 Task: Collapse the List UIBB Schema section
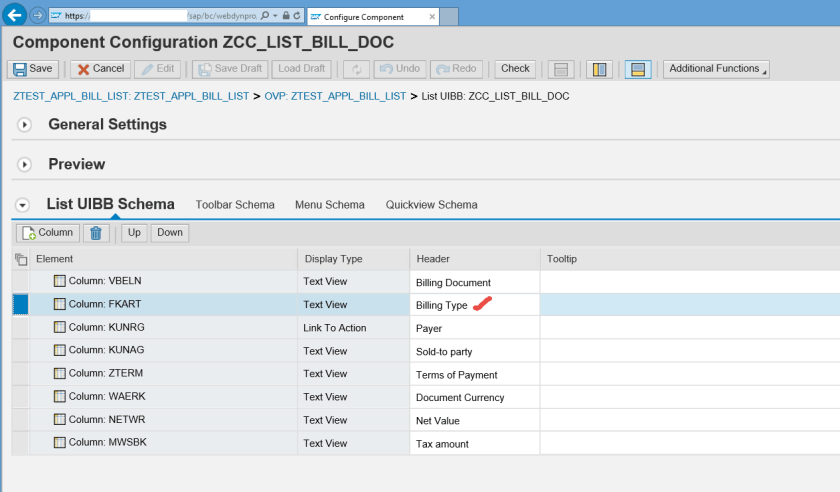click(22, 205)
